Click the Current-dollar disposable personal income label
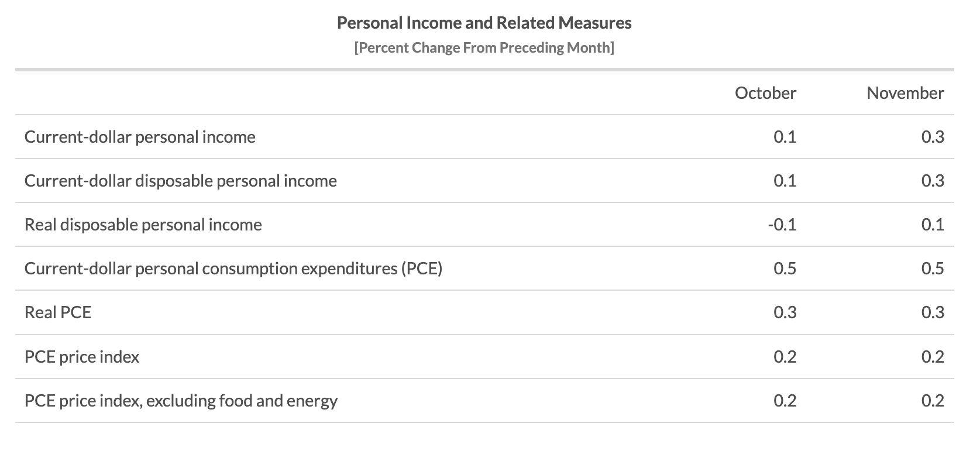980x451 pixels. [x=180, y=181]
